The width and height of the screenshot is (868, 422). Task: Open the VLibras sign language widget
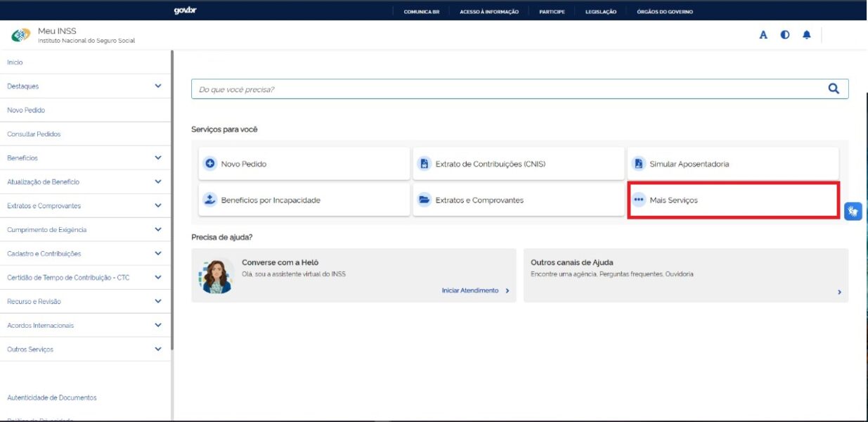click(853, 211)
